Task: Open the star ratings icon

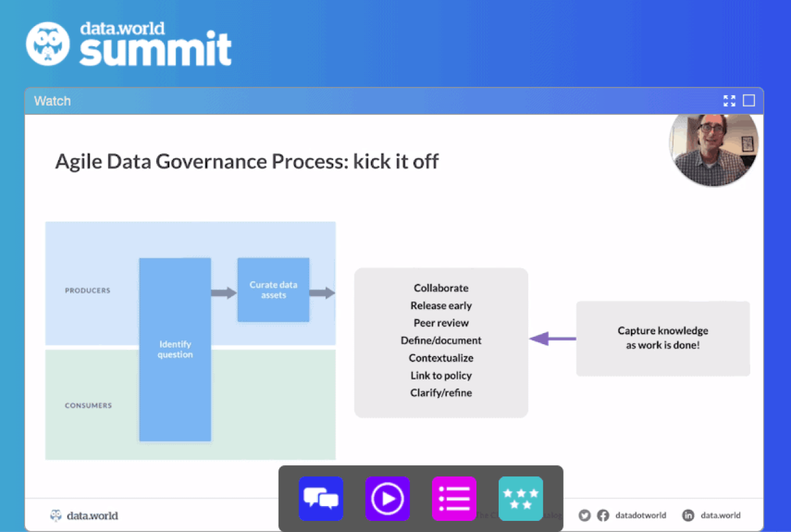Action: [x=521, y=498]
